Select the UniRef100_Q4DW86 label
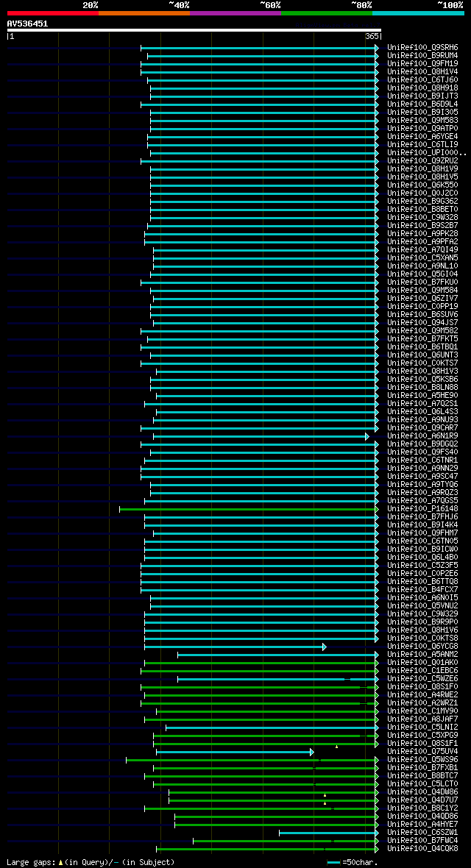The image size is (471, 868). [422, 792]
